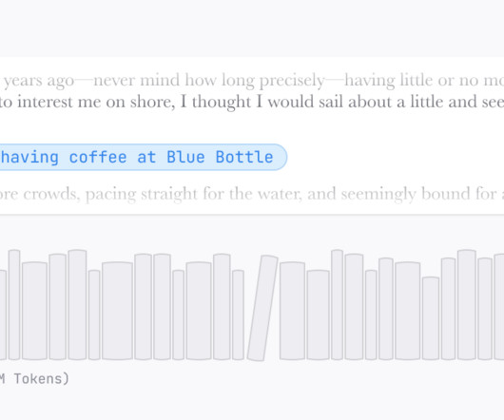Click the shortest book near the shelf's right end
This screenshot has width=504, height=420.
tap(431, 318)
